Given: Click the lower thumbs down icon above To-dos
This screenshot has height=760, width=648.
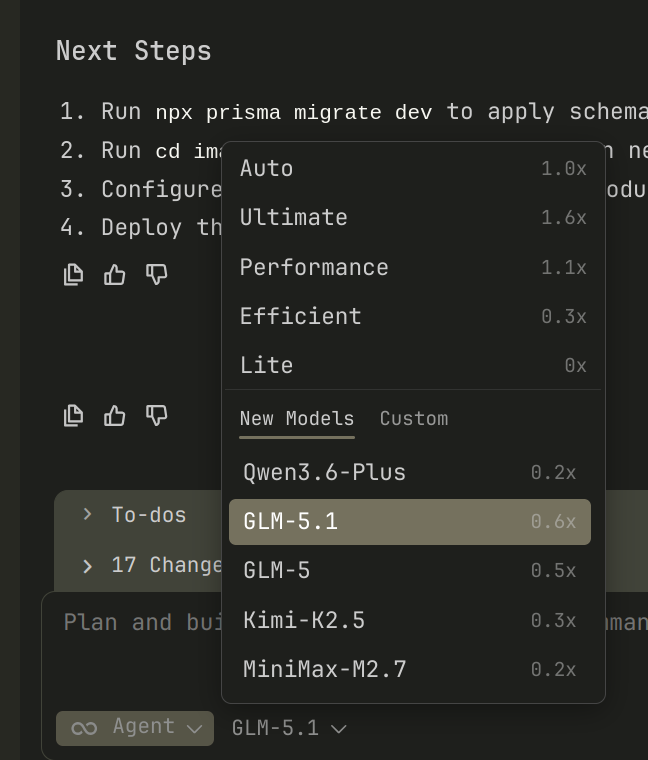Looking at the screenshot, I should 157,416.
